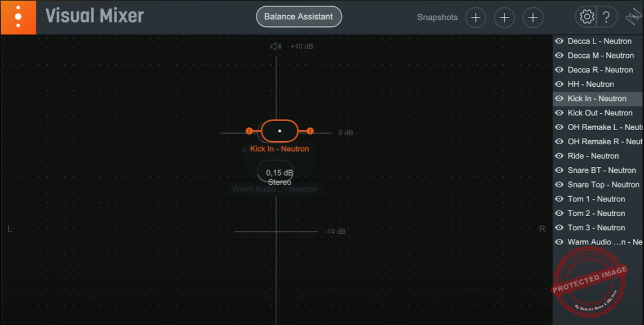Select OH Remake R in the track list
Viewport: 644px width, 325px height.
[605, 141]
